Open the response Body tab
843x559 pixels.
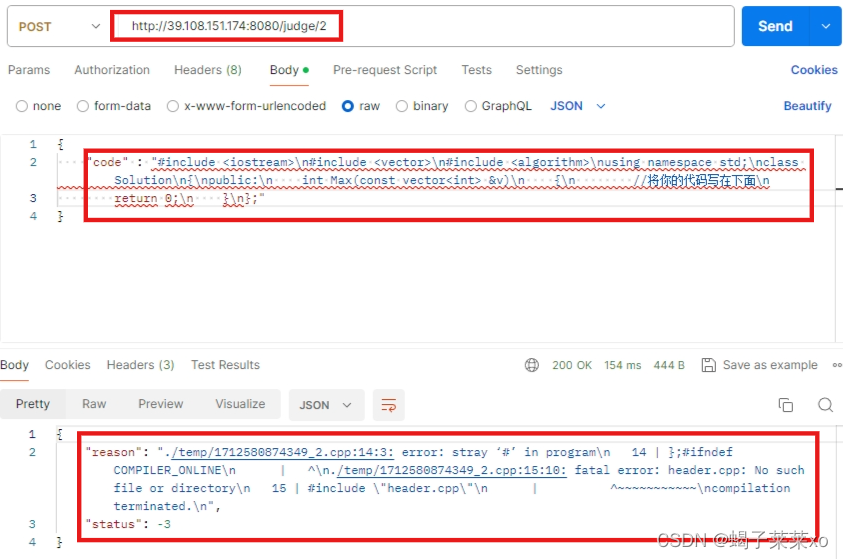15,365
